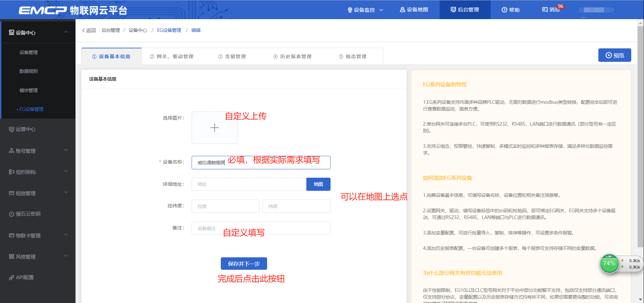Click the 设备备注 remarks input field
Screen dimensions: 644x303
(x=261, y=228)
